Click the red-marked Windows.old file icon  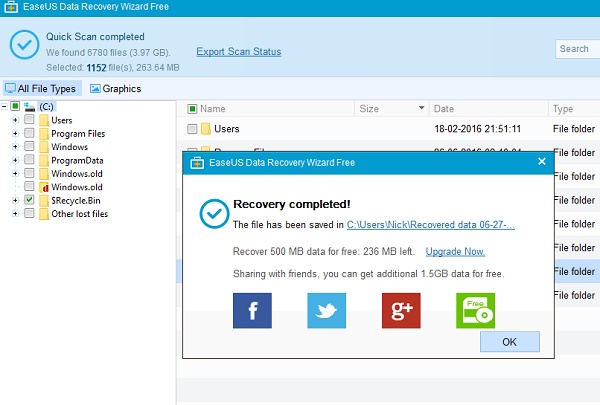point(44,187)
